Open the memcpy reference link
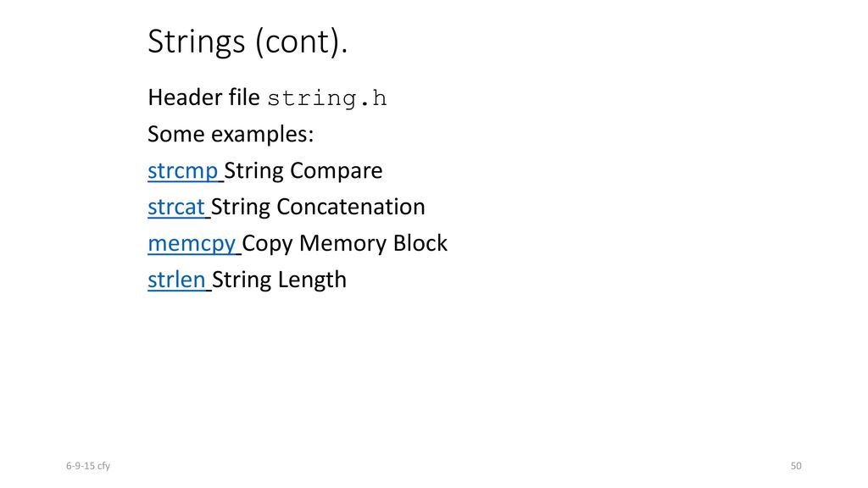 coord(192,244)
